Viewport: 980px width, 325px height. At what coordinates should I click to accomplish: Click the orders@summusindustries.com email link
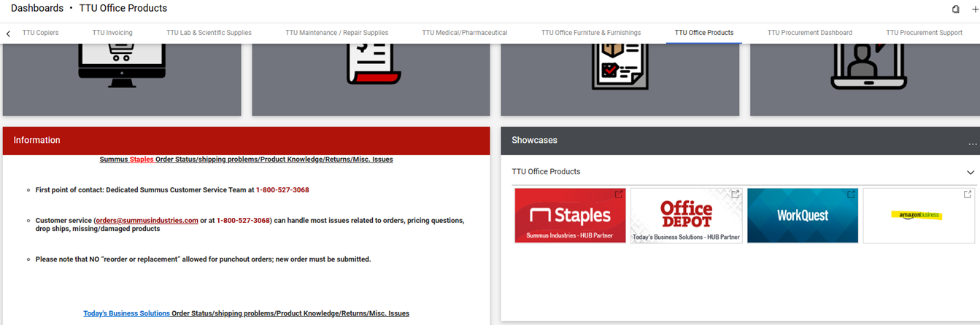coord(147,220)
